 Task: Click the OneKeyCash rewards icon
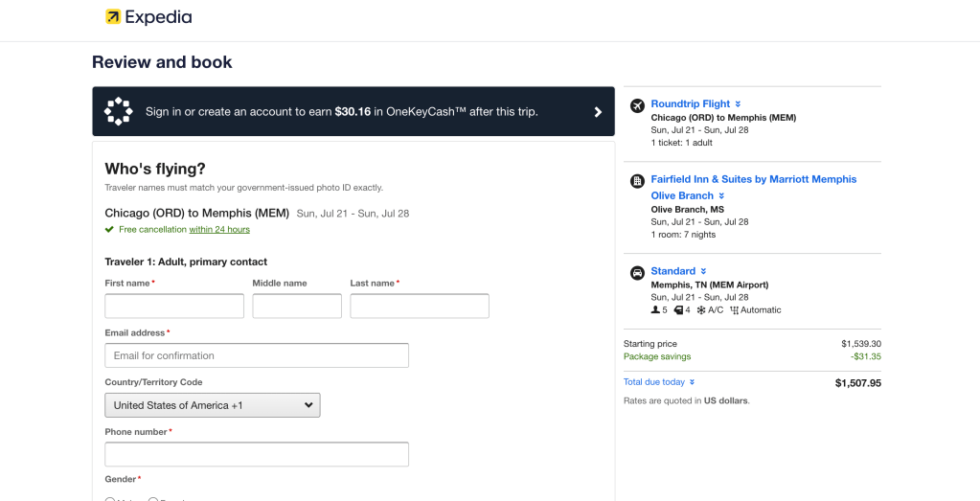[118, 111]
